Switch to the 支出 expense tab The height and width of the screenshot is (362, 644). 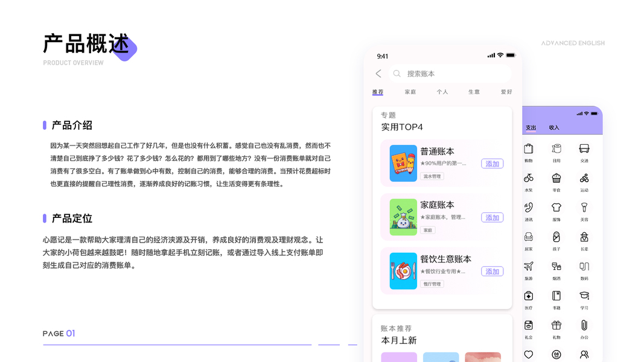pyautogui.click(x=531, y=128)
